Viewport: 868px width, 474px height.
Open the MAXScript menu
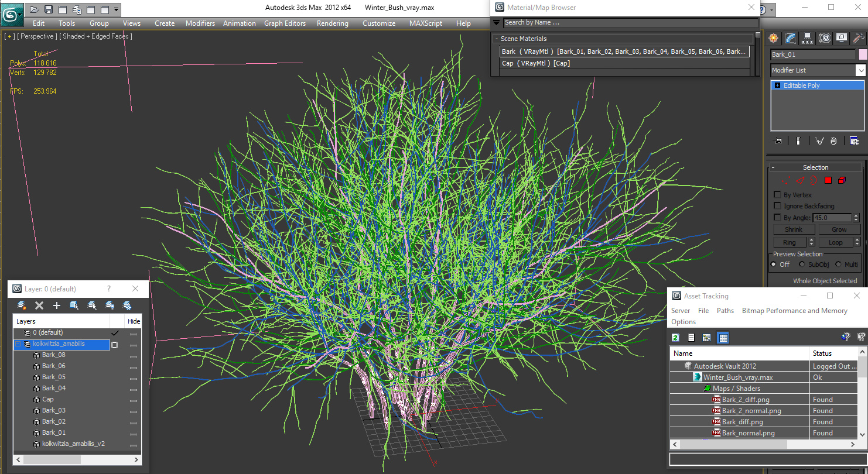tap(426, 23)
